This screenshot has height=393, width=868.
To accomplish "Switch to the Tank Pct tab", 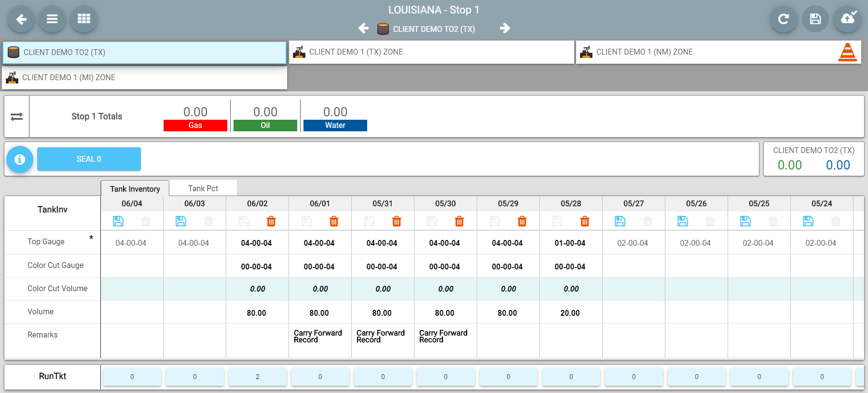I will [x=203, y=188].
